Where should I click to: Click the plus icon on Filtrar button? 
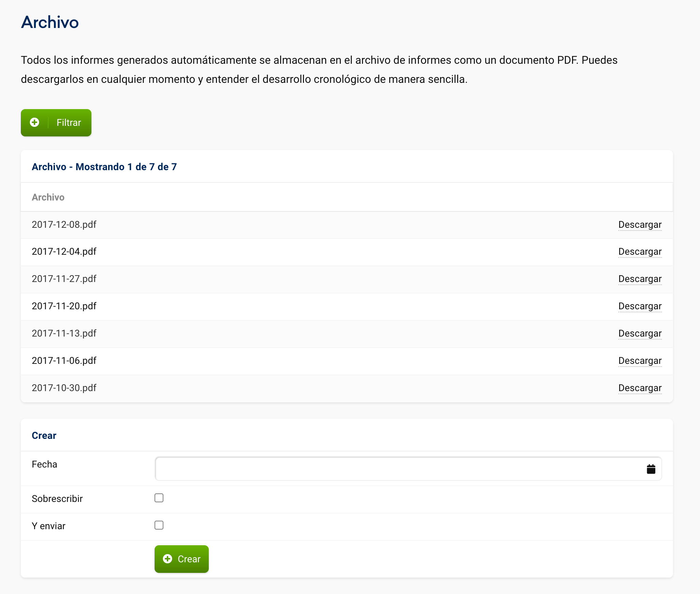coord(34,122)
